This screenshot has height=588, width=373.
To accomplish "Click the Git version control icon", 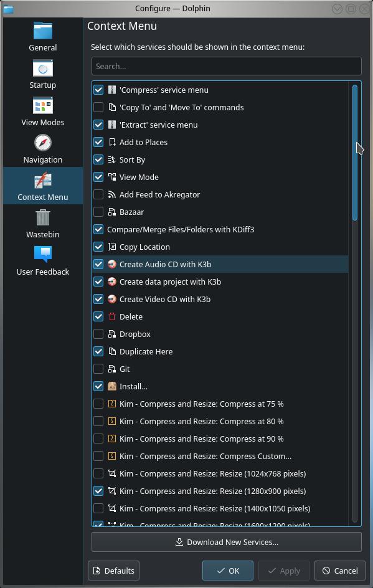I will [x=111, y=369].
